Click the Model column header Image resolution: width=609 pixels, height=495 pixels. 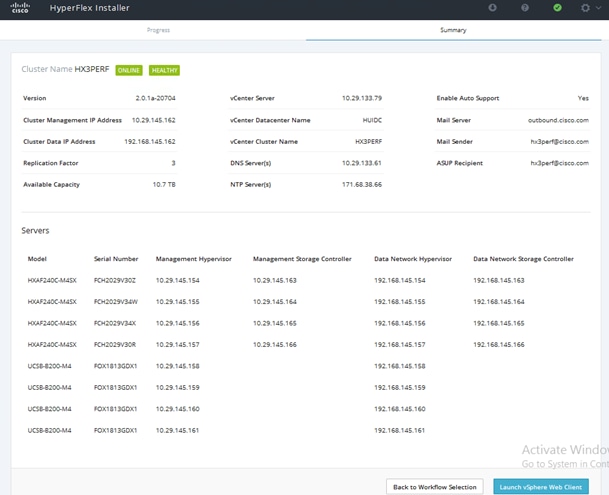click(x=37, y=259)
